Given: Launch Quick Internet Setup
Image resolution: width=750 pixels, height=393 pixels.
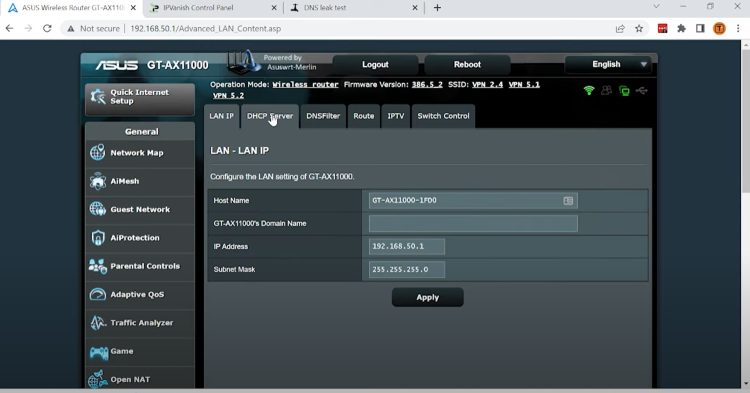Looking at the screenshot, I should [x=140, y=99].
